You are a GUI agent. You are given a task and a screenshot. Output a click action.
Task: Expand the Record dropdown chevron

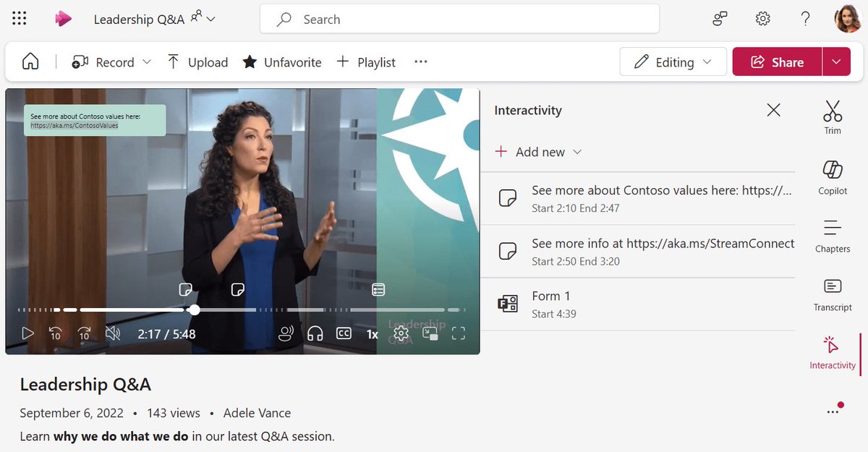[147, 62]
